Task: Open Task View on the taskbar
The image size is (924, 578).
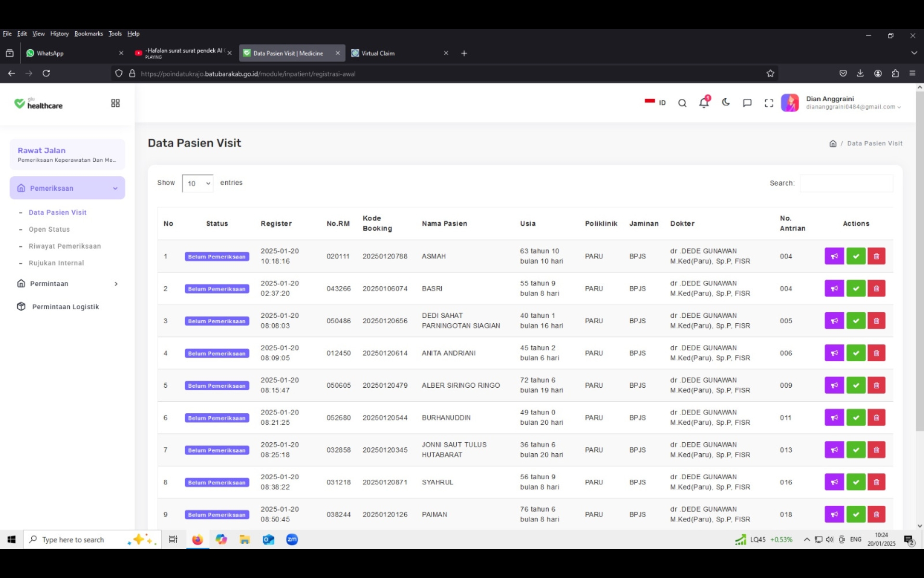Action: coord(173,539)
